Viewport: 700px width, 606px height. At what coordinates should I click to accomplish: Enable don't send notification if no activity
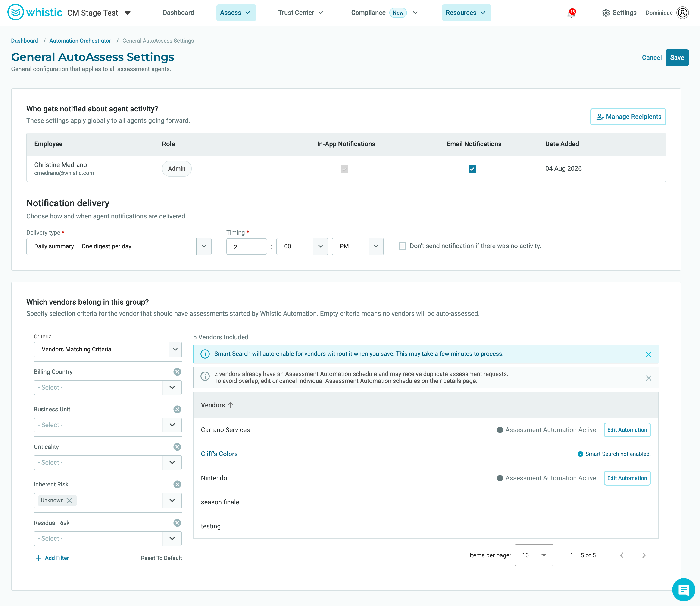402,246
